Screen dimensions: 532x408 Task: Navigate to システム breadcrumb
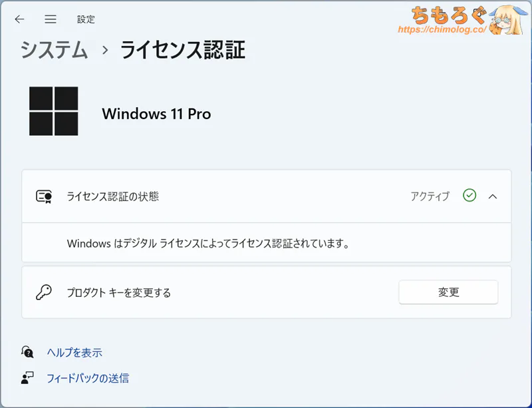[x=55, y=50]
